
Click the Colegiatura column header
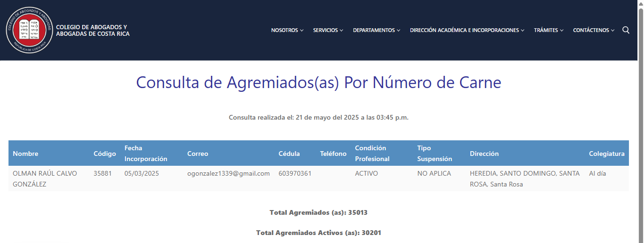606,154
